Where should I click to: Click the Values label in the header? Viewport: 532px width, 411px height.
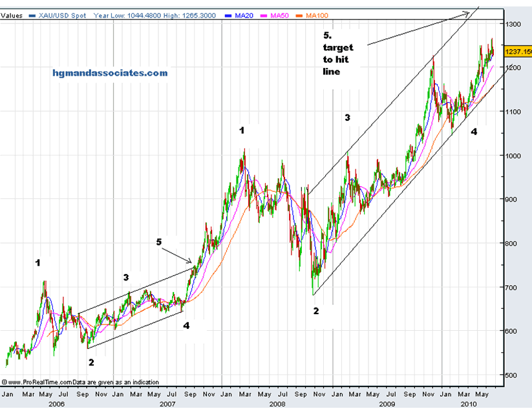point(12,14)
